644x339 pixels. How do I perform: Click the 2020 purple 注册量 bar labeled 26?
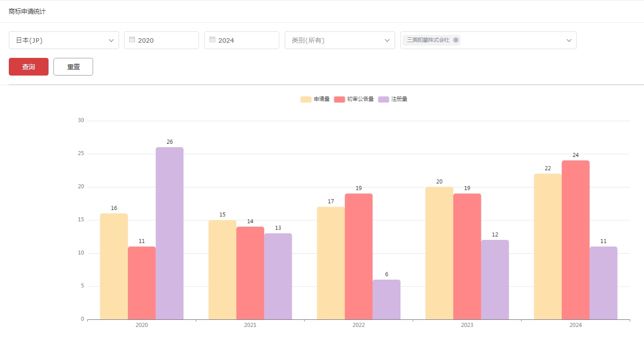pos(170,233)
